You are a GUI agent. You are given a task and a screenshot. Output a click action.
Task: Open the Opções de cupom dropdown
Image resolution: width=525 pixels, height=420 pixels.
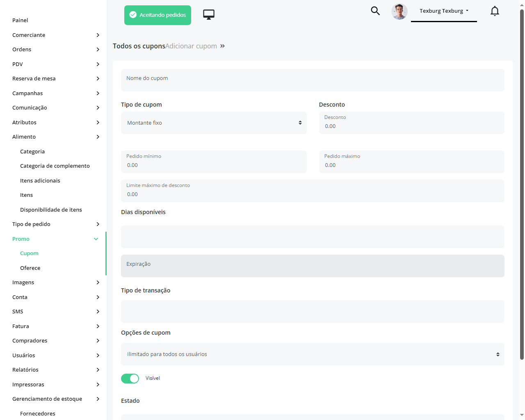pyautogui.click(x=313, y=354)
